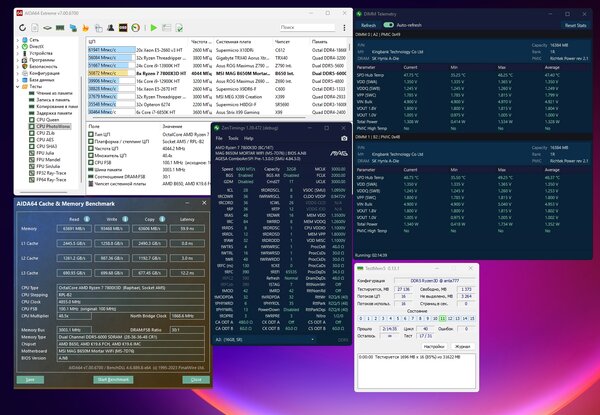Open the black OSD panel icon
Screen dimensions: 600x415
pos(123,28)
